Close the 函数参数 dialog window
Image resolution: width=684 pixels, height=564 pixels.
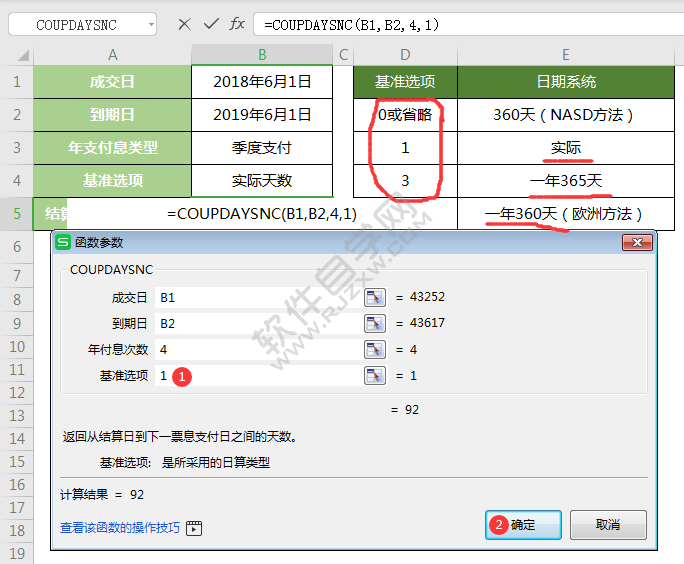pyautogui.click(x=636, y=242)
